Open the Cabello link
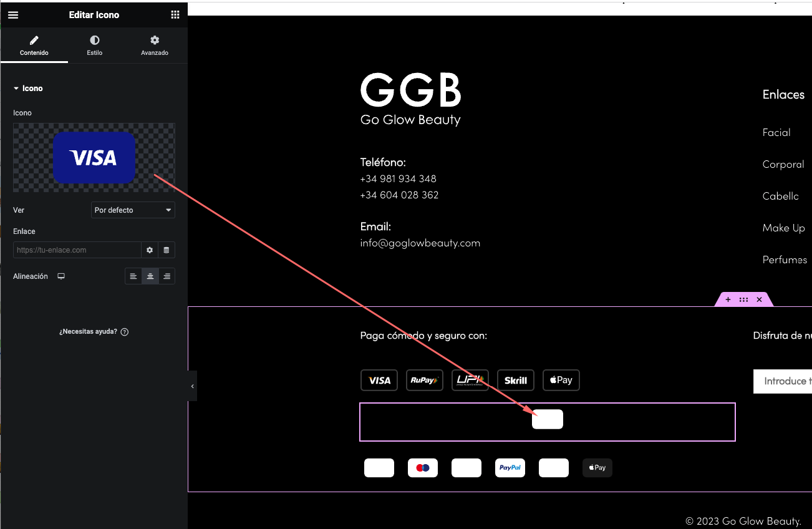 point(781,196)
